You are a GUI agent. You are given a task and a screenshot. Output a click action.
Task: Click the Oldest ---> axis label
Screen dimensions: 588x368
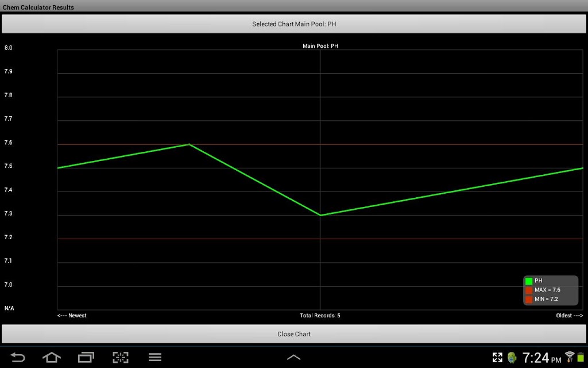(569, 316)
